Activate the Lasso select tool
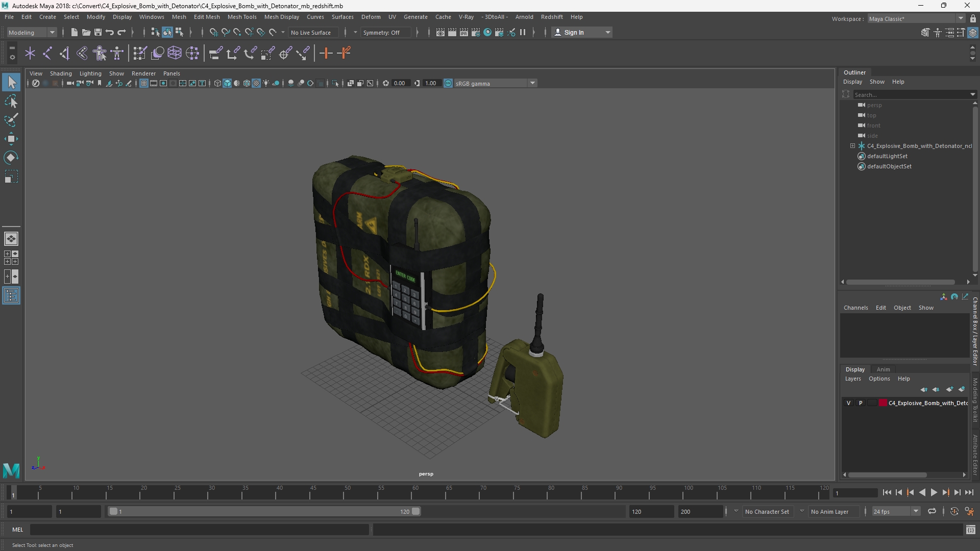Viewport: 980px width, 551px height. (11, 102)
